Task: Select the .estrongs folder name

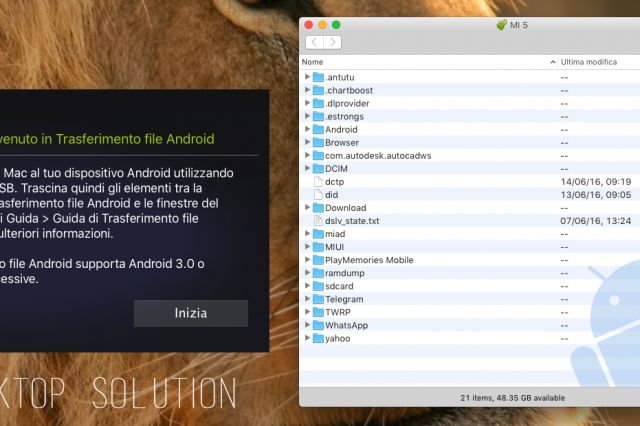Action: coord(344,117)
